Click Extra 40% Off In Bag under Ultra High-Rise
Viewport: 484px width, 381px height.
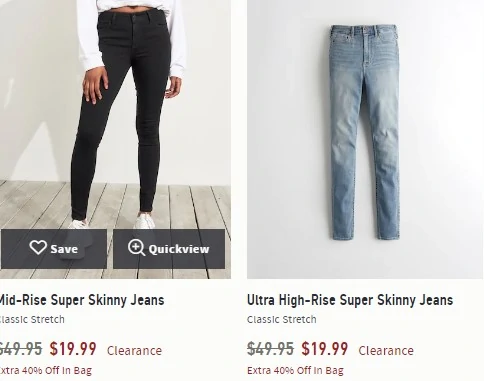pos(295,370)
